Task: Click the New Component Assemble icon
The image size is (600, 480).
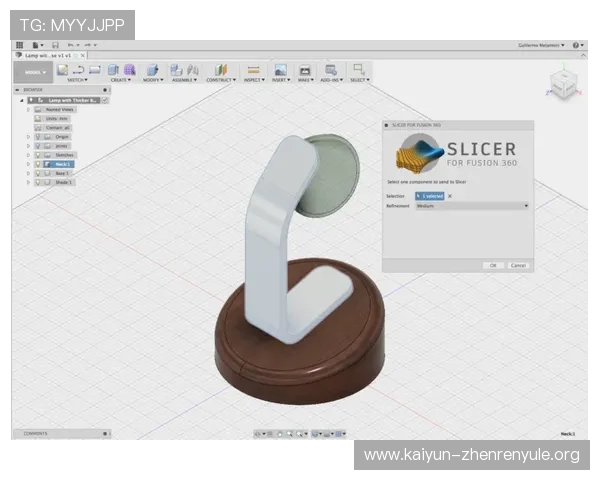Action: pos(176,70)
